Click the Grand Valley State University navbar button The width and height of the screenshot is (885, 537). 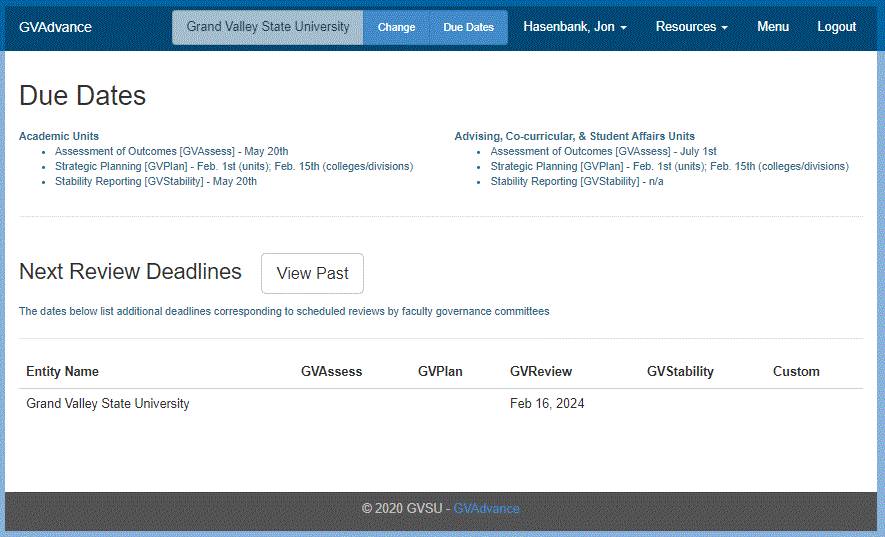click(268, 27)
